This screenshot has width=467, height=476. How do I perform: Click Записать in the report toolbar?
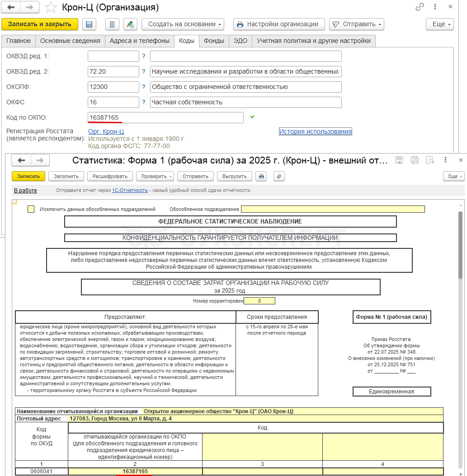pyautogui.click(x=28, y=177)
